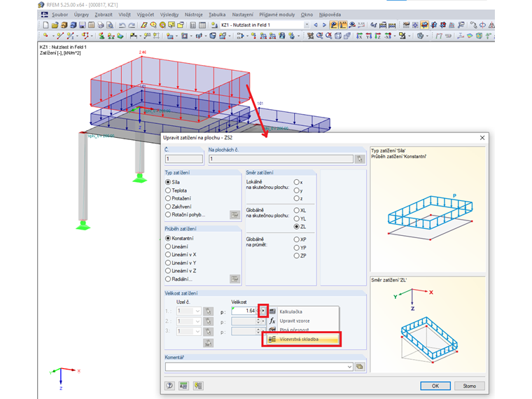Click the units/decimal places icon at dialog bottom
Image resolution: width=532 pixels, height=399 pixels.
click(183, 386)
